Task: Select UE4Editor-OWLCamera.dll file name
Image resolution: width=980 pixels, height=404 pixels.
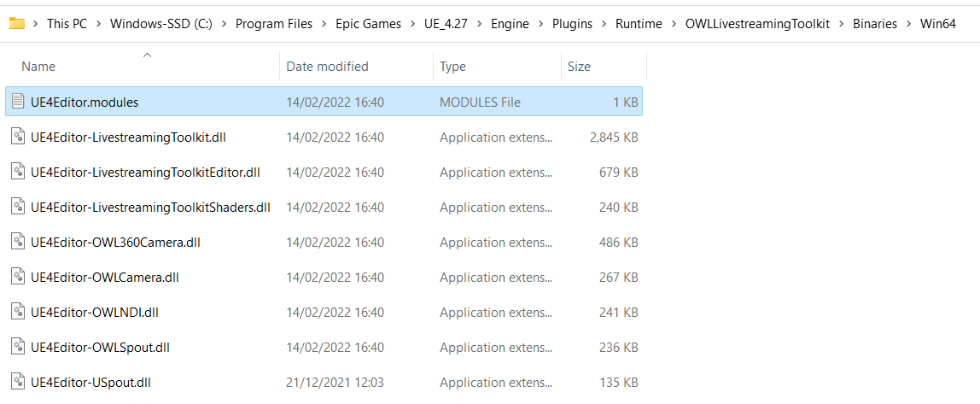Action: tap(105, 277)
